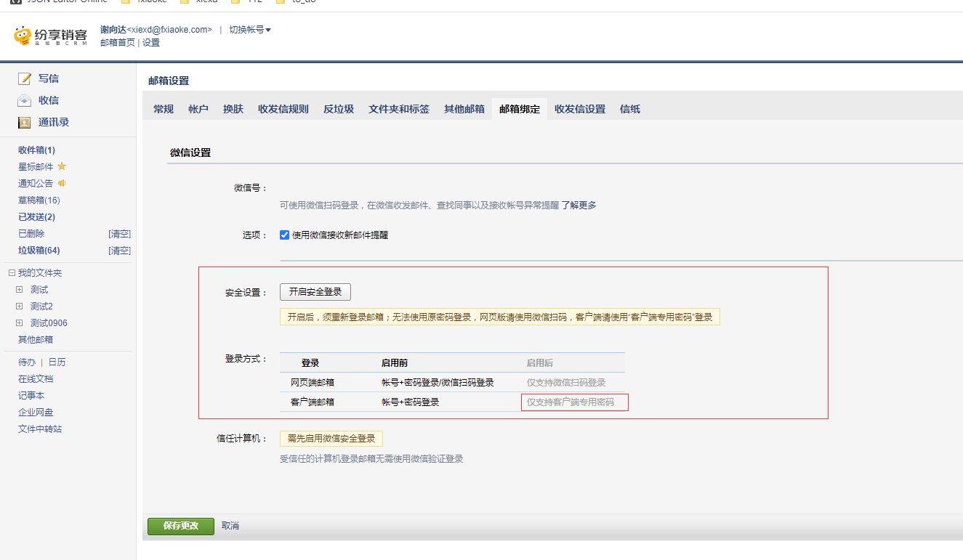Open the 通讯录 contacts icon
The height and width of the screenshot is (560, 963).
(x=25, y=123)
